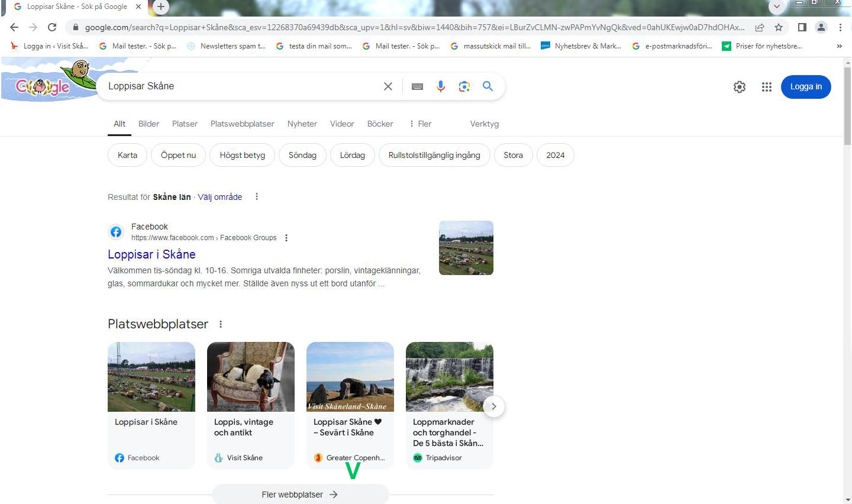
Task: Toggle the Öppet nu filter chip
Action: [x=178, y=155]
